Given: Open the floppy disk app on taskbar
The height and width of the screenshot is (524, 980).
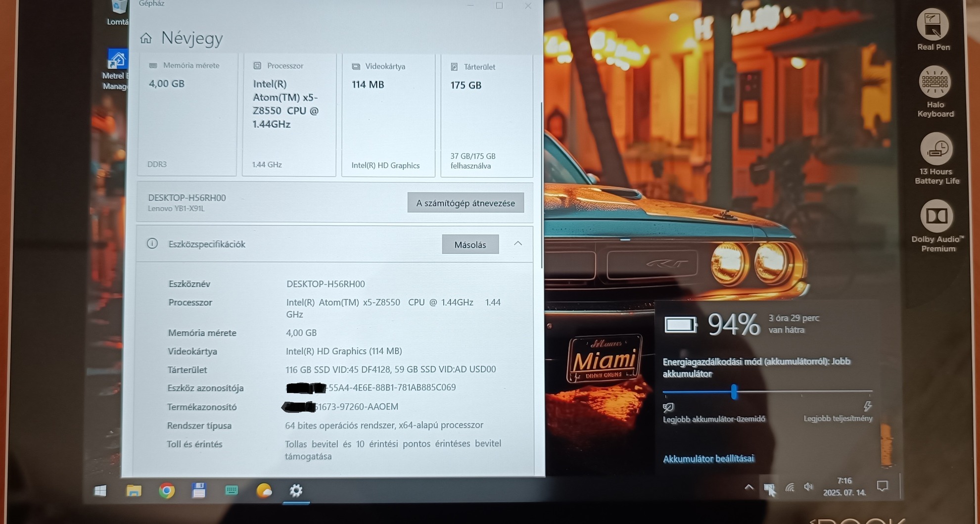Looking at the screenshot, I should click(x=199, y=490).
